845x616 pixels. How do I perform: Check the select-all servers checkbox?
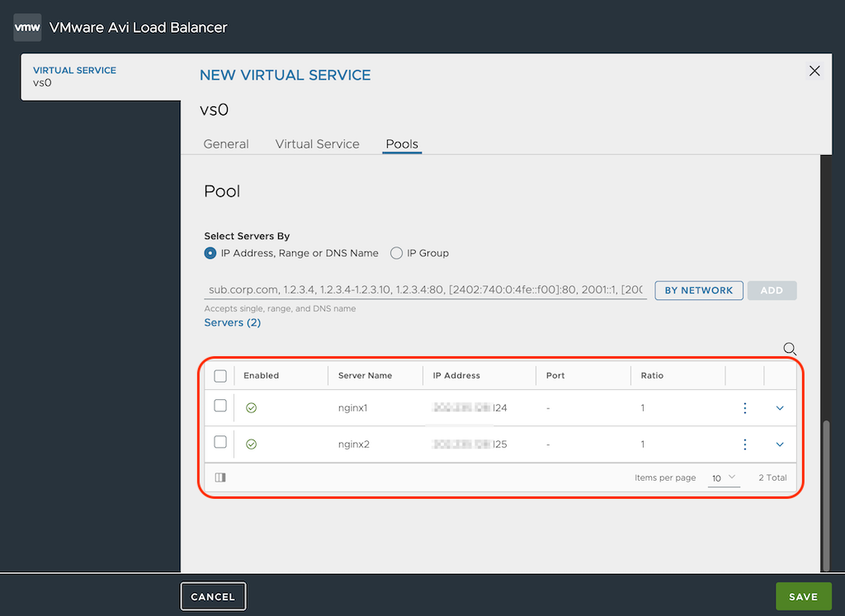(220, 376)
